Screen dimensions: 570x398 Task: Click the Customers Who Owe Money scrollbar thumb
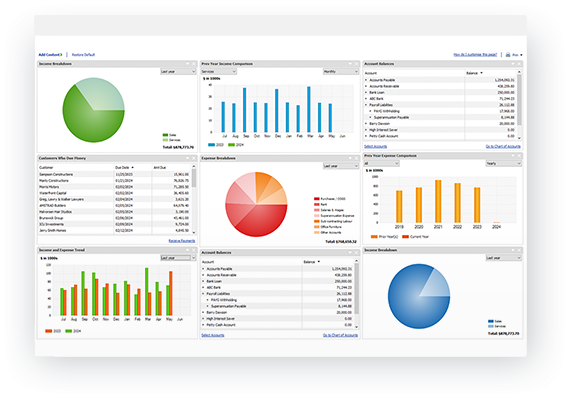pos(194,178)
